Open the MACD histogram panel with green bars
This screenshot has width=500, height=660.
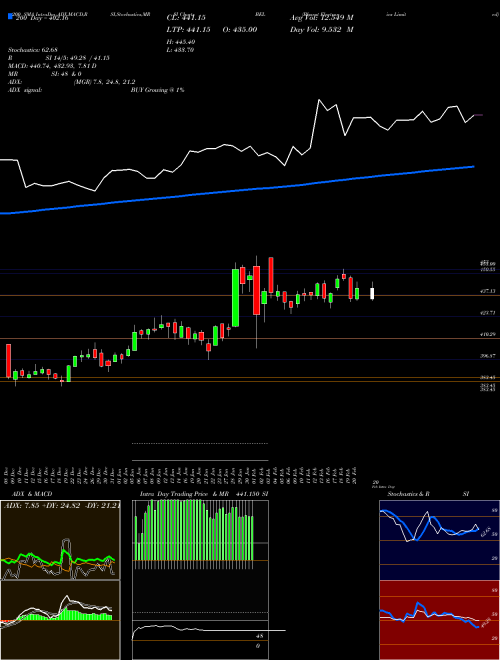[x=60, y=620]
